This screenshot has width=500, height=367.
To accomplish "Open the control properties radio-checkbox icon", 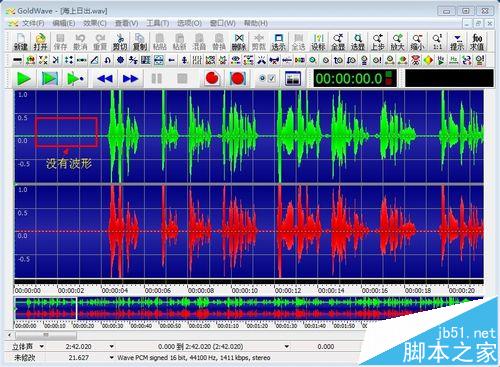I will coord(267,79).
